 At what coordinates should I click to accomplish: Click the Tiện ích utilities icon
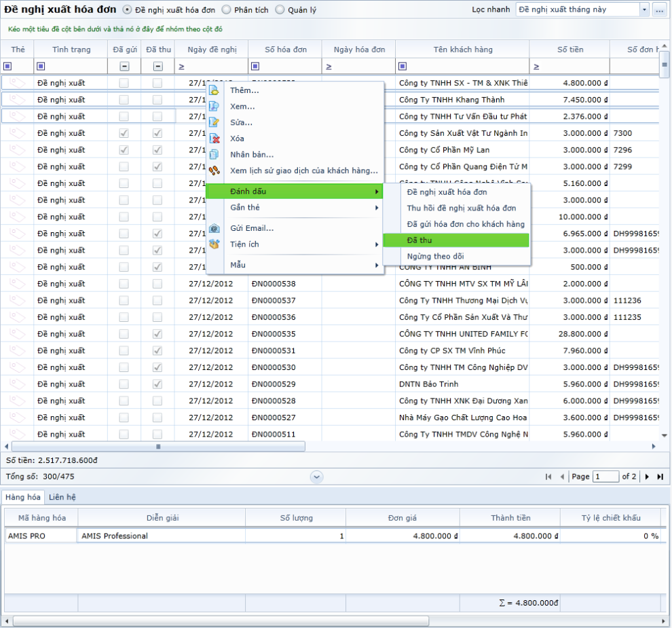(x=214, y=244)
